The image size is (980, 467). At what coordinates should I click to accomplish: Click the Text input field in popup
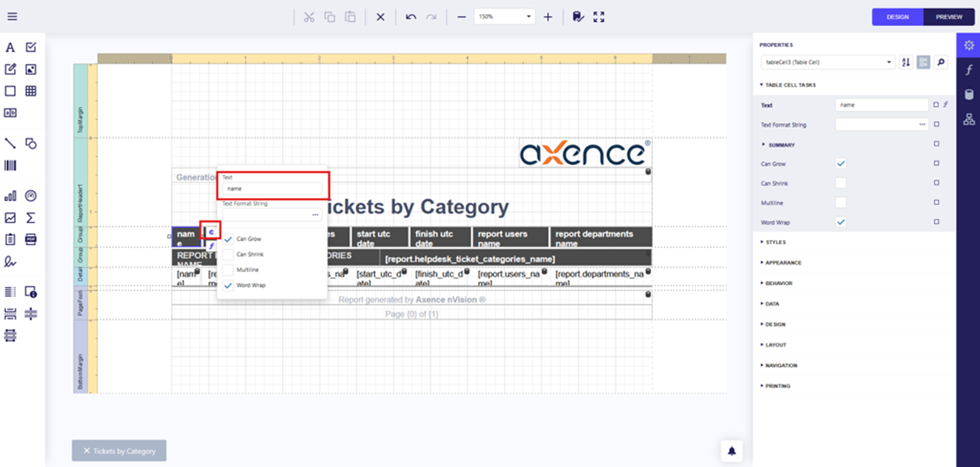(272, 189)
